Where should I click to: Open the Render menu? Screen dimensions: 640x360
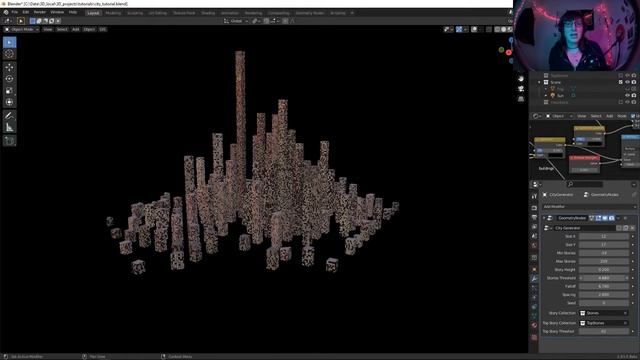[x=40, y=12]
